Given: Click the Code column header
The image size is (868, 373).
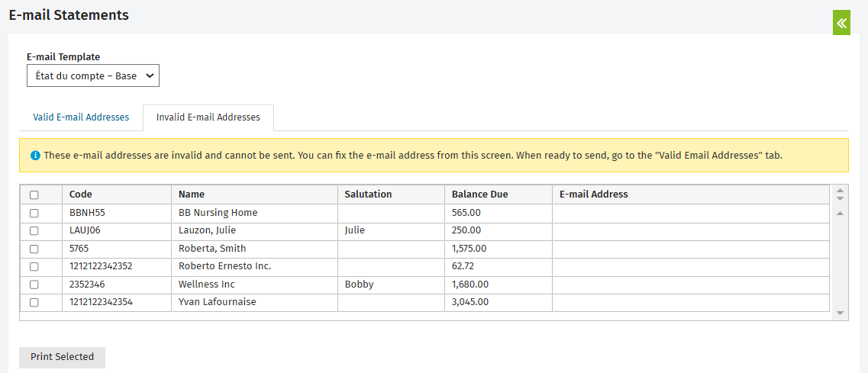Looking at the screenshot, I should 117,195.
